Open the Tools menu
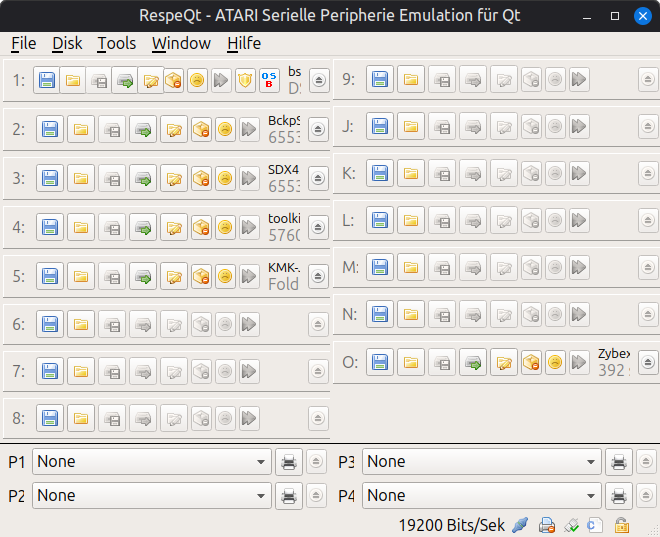The width and height of the screenshot is (660, 537). pyautogui.click(x=116, y=43)
